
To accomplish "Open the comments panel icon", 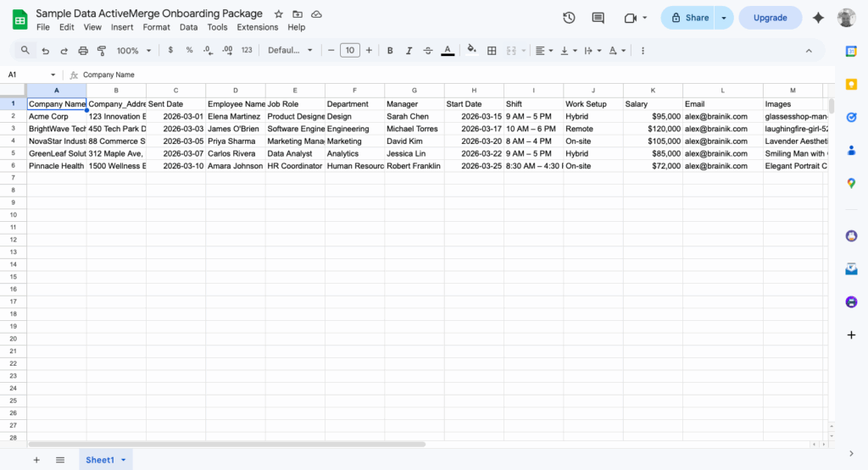I will point(598,18).
